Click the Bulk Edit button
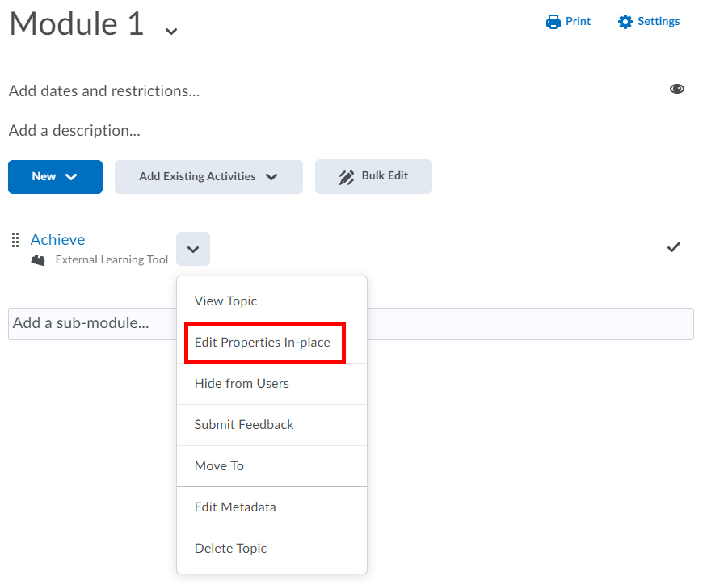The image size is (728, 585). pos(373,176)
